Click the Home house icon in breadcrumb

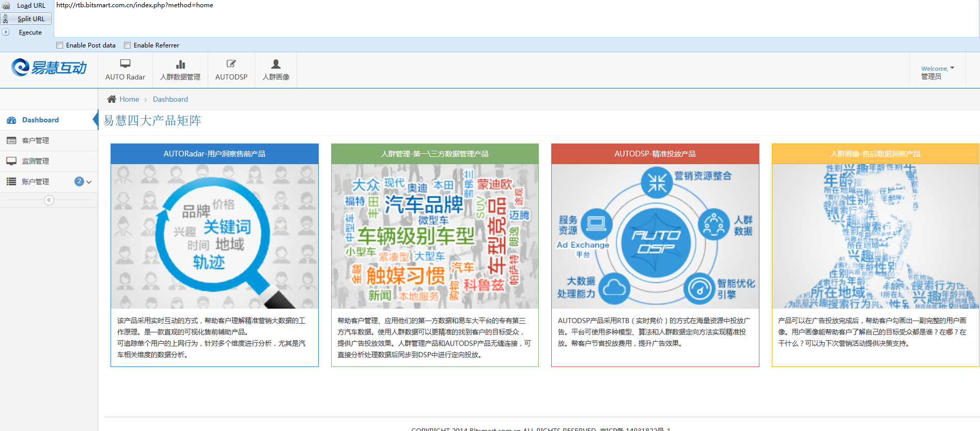point(112,99)
